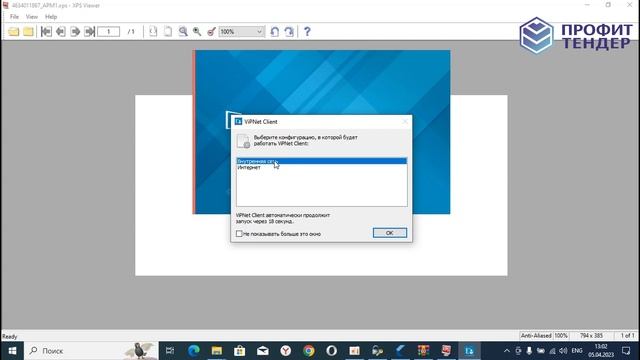Open Microsoft Store from taskbar
Viewport: 640px width, 360px height.
point(240,351)
